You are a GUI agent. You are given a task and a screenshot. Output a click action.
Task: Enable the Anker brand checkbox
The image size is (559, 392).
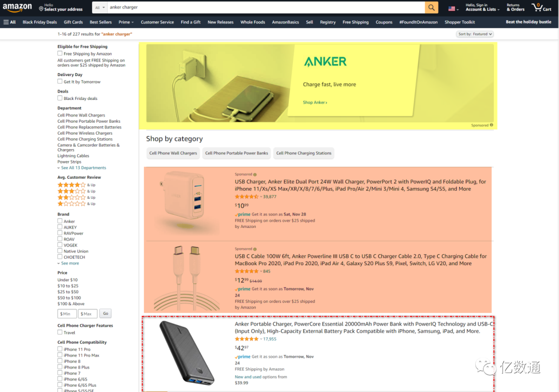coord(60,221)
